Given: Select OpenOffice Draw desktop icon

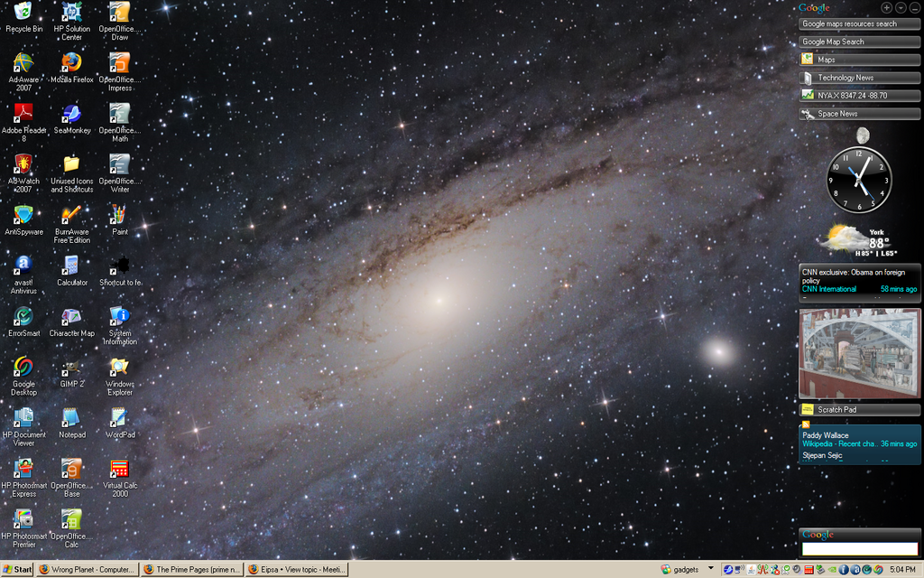Looking at the screenshot, I should 120,21.
